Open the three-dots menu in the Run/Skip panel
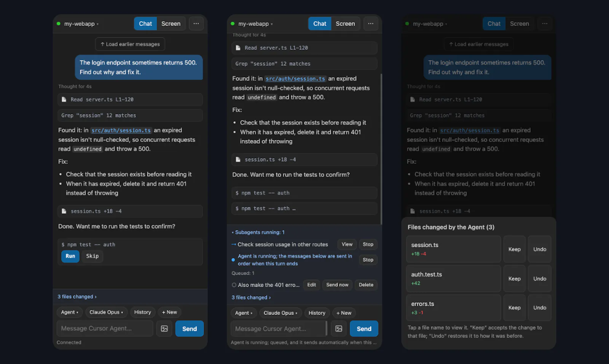 click(196, 24)
